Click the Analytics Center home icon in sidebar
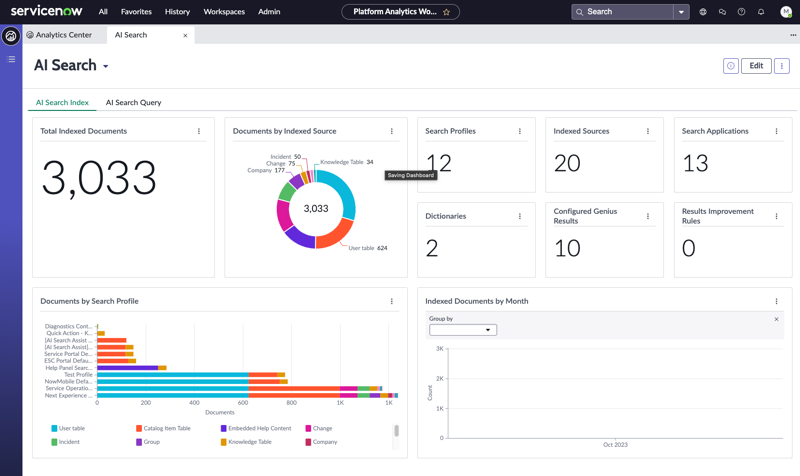Screen dimensions: 800x476 11,36
